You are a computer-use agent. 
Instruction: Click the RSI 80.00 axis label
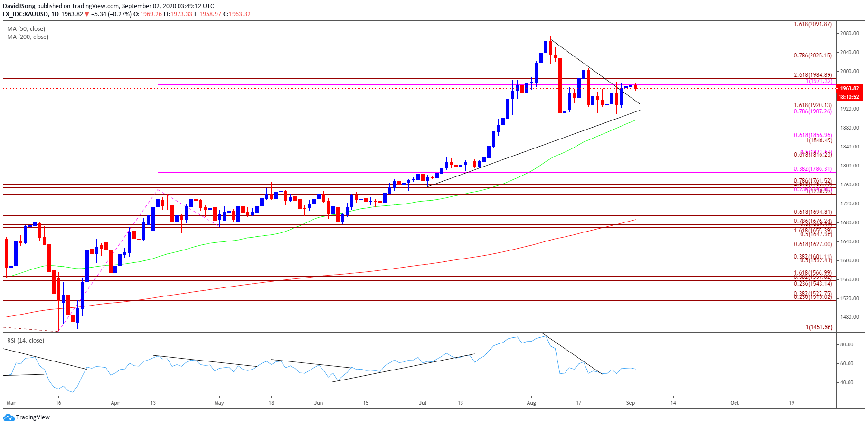[847, 345]
